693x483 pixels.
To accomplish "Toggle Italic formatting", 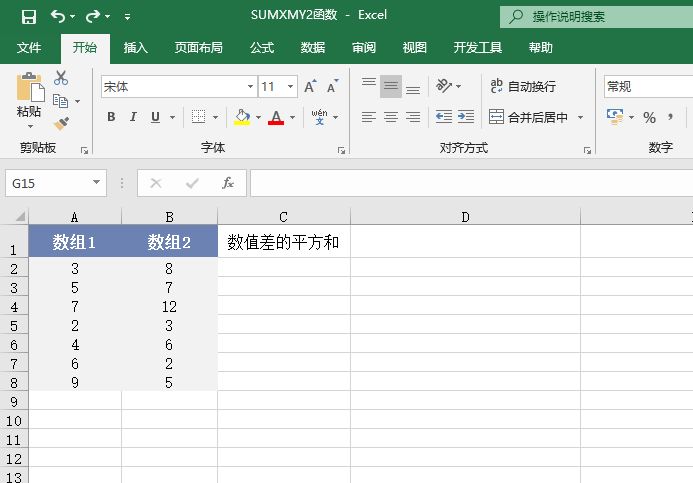I will click(x=133, y=117).
